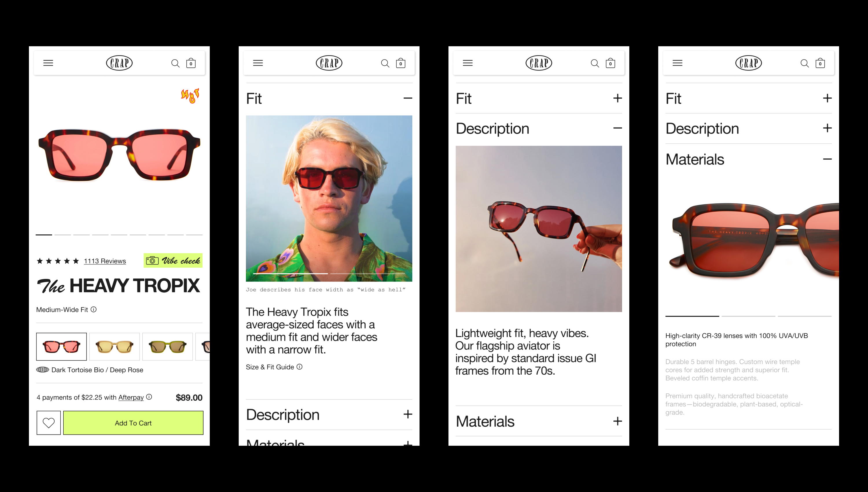Open shopping bag on the first screen
868x492 pixels.
tap(191, 63)
